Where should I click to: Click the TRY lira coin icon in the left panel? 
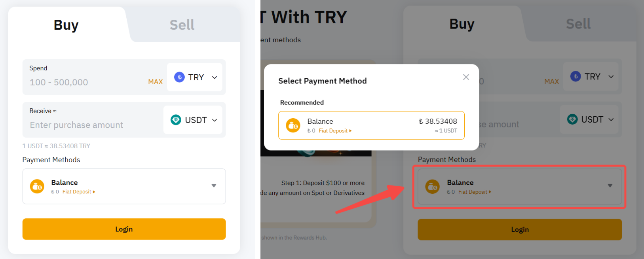179,77
